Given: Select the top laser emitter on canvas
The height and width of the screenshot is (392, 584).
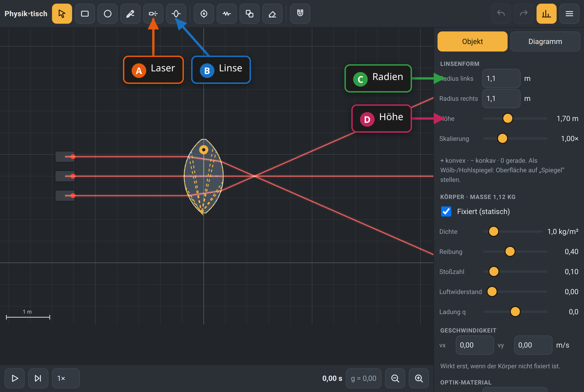Looking at the screenshot, I should (65, 157).
